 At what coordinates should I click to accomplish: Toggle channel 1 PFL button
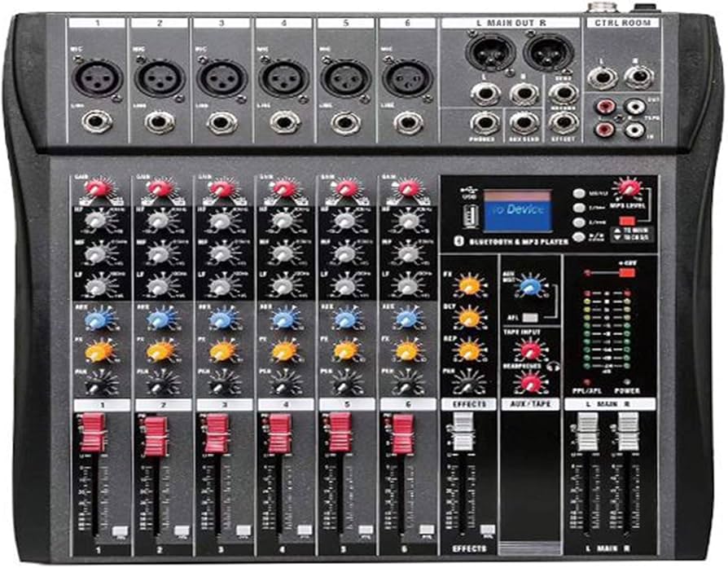coord(120,531)
